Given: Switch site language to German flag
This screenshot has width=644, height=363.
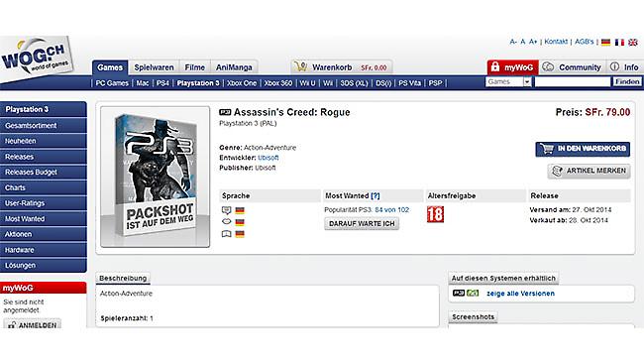Looking at the screenshot, I should 605,42.
